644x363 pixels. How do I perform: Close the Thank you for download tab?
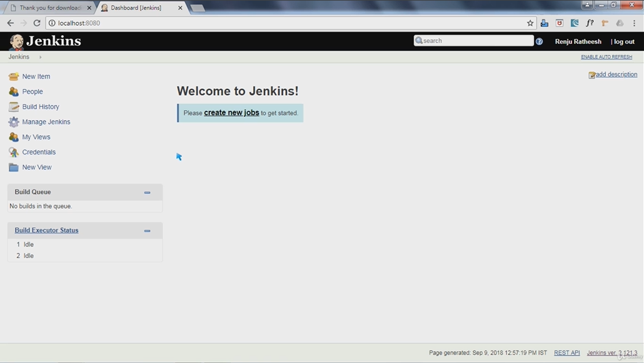point(89,8)
